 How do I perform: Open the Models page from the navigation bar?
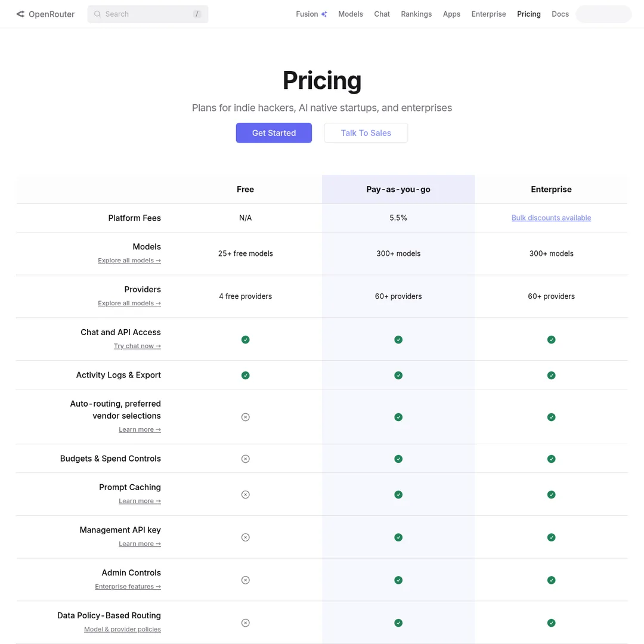pos(350,14)
